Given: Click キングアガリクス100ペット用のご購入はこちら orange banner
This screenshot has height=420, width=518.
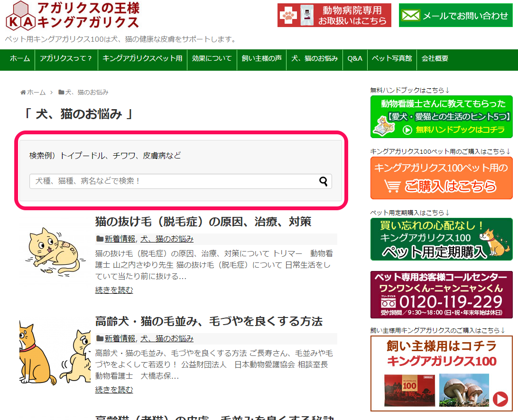Looking at the screenshot, I should click(441, 178).
